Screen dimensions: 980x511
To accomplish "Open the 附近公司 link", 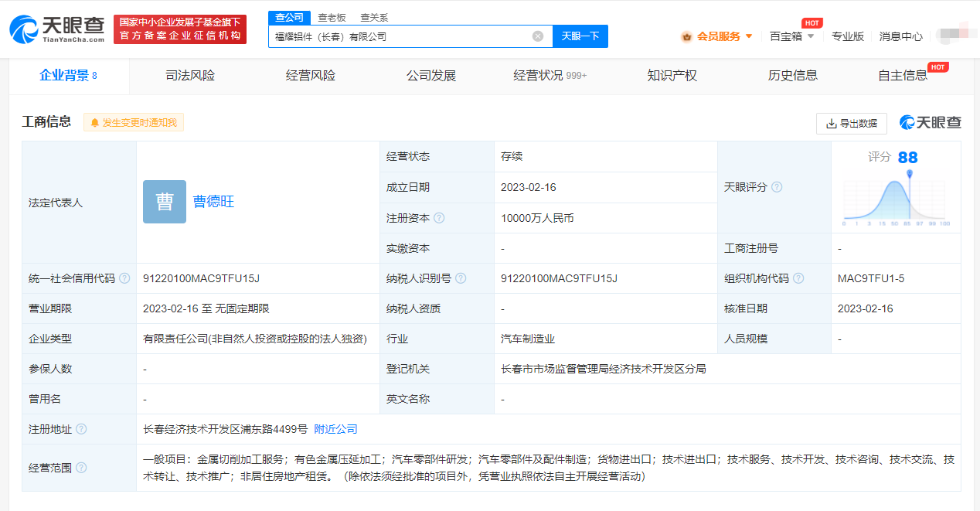I will pyautogui.click(x=335, y=429).
